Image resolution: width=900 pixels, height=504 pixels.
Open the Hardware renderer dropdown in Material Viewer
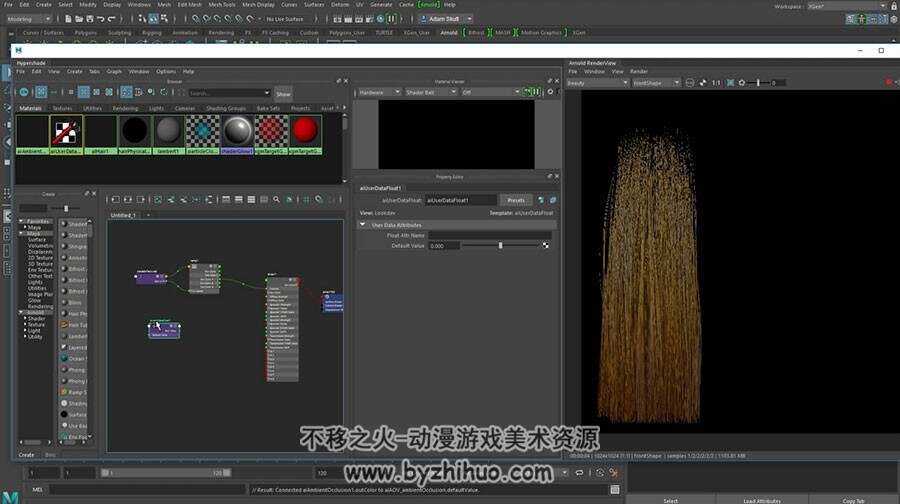pos(379,92)
